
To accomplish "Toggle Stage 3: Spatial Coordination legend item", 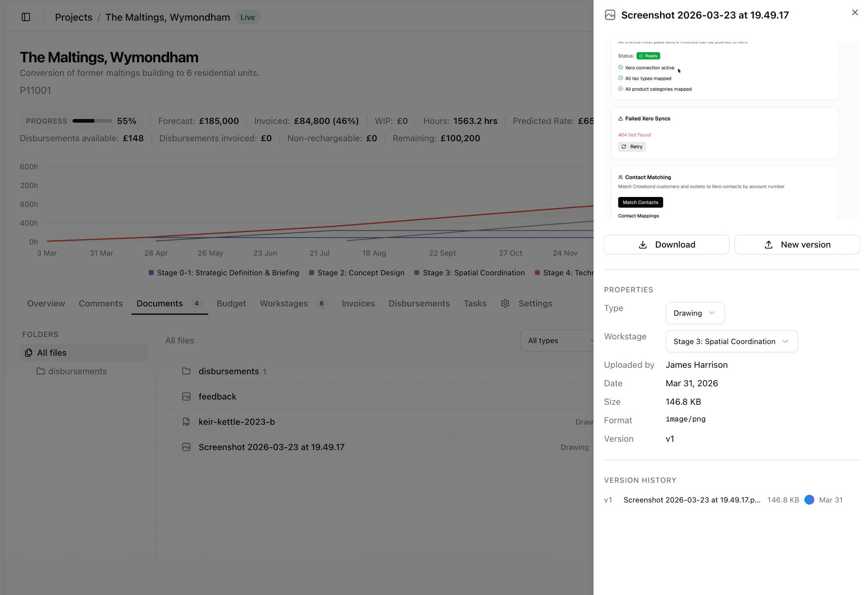I will 469,273.
